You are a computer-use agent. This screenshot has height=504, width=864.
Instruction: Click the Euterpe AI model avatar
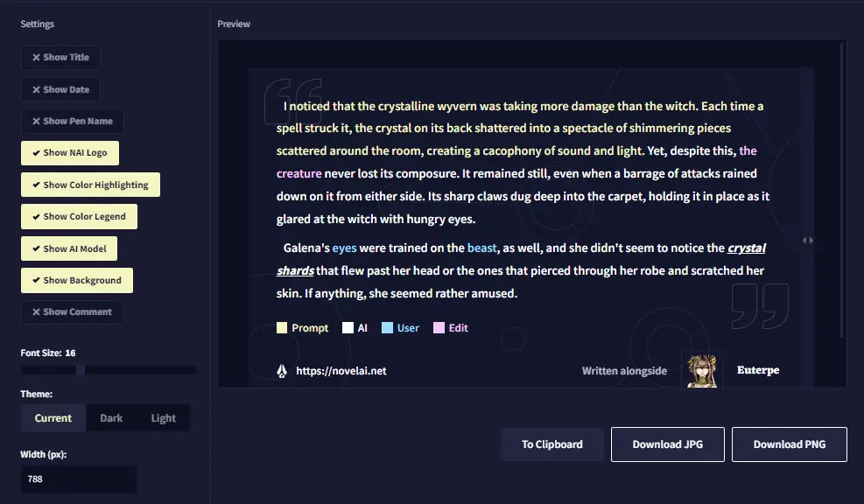coord(702,370)
